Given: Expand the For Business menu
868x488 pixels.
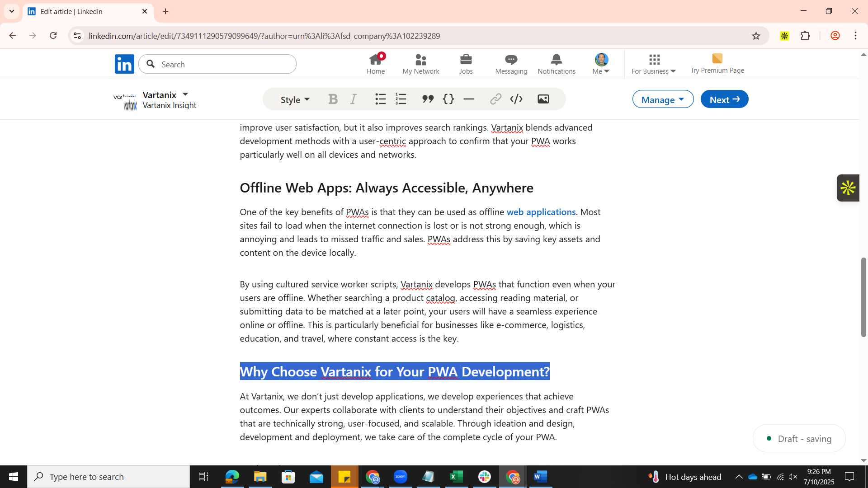Looking at the screenshot, I should (x=654, y=64).
